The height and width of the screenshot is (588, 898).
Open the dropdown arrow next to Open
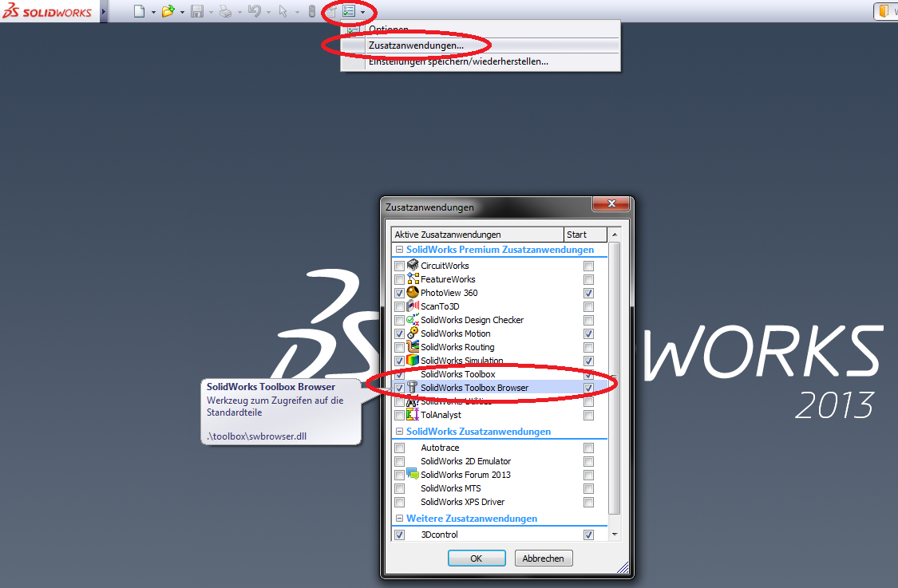[x=182, y=12]
